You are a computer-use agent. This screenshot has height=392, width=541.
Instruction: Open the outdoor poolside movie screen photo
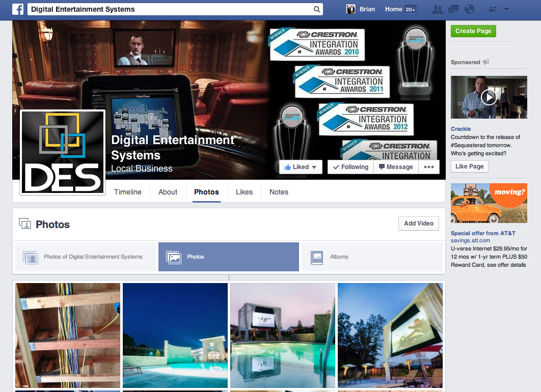click(x=283, y=335)
